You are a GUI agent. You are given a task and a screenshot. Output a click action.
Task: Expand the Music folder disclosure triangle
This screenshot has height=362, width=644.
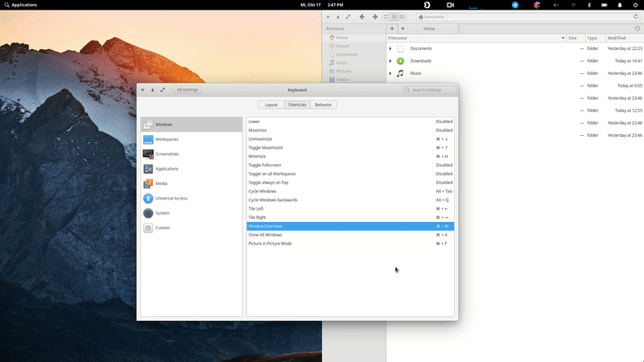(390, 73)
